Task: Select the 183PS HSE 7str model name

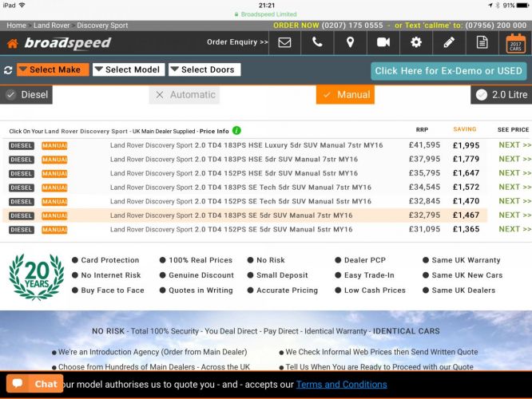Action: pyautogui.click(x=234, y=159)
